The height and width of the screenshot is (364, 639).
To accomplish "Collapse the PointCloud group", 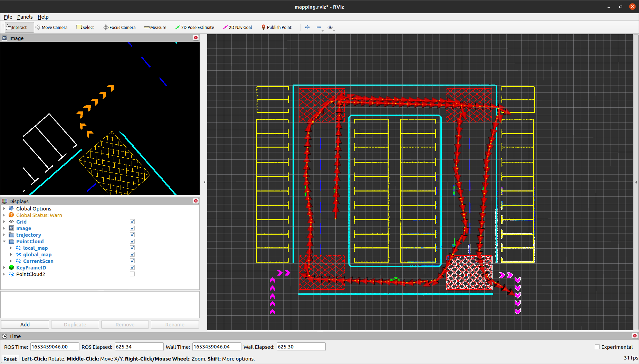I will coord(4,241).
